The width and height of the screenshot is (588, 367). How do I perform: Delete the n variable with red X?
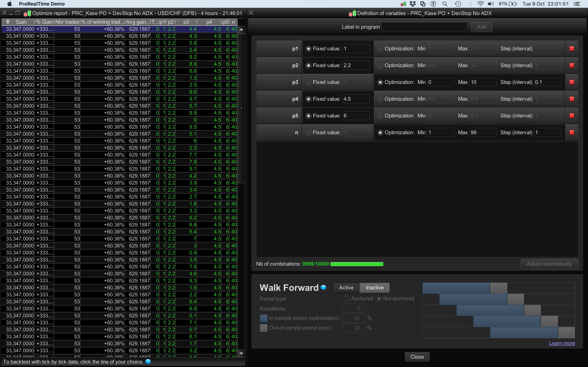click(x=572, y=132)
